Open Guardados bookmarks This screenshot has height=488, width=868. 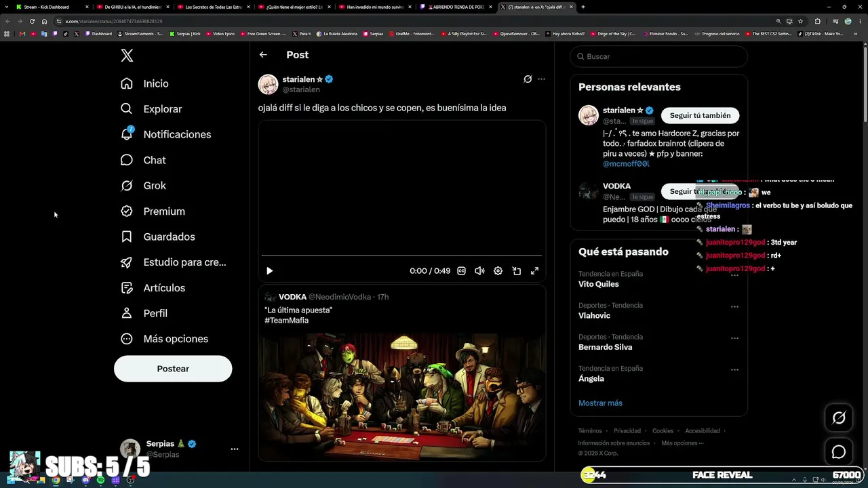pos(157,237)
